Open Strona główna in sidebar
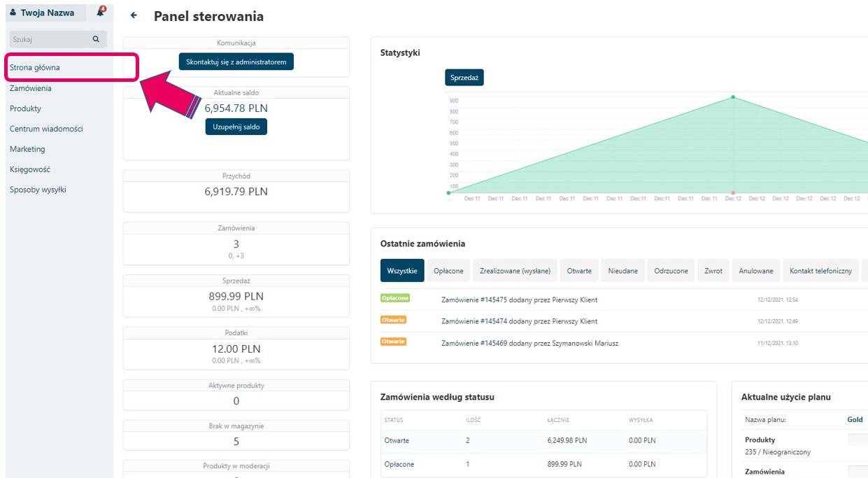This screenshot has height=478, width=868. tap(35, 68)
